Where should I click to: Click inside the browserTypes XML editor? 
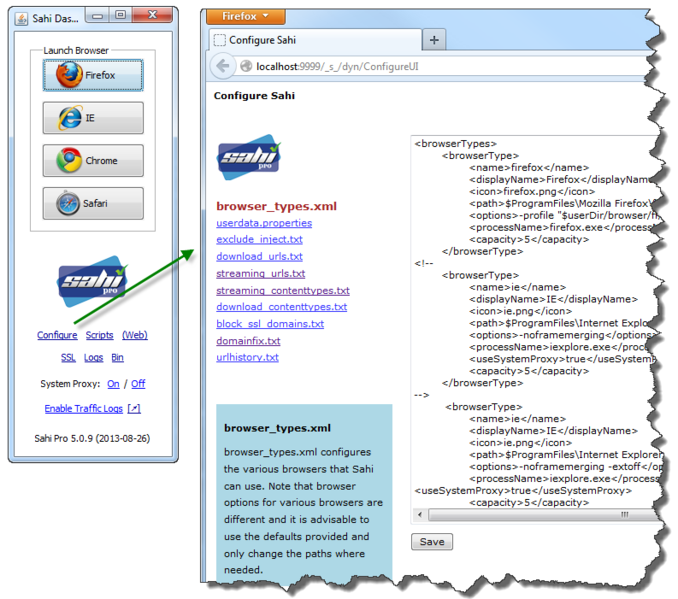[x=536, y=322]
